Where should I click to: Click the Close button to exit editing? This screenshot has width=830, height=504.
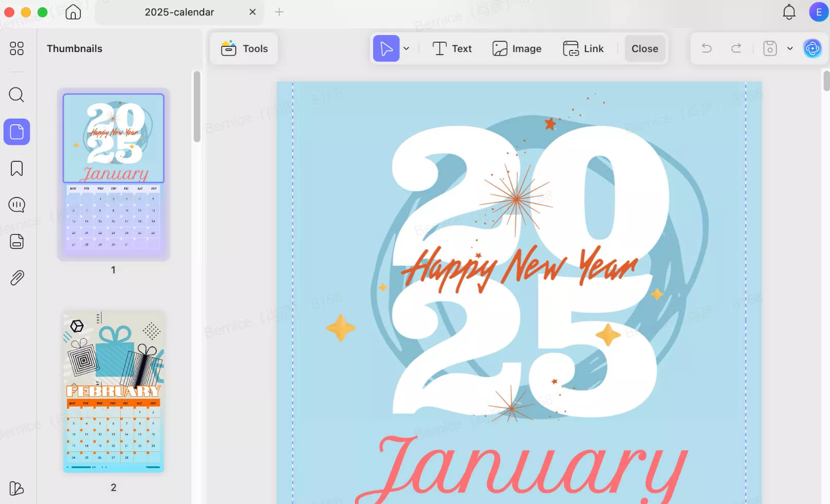coord(644,48)
